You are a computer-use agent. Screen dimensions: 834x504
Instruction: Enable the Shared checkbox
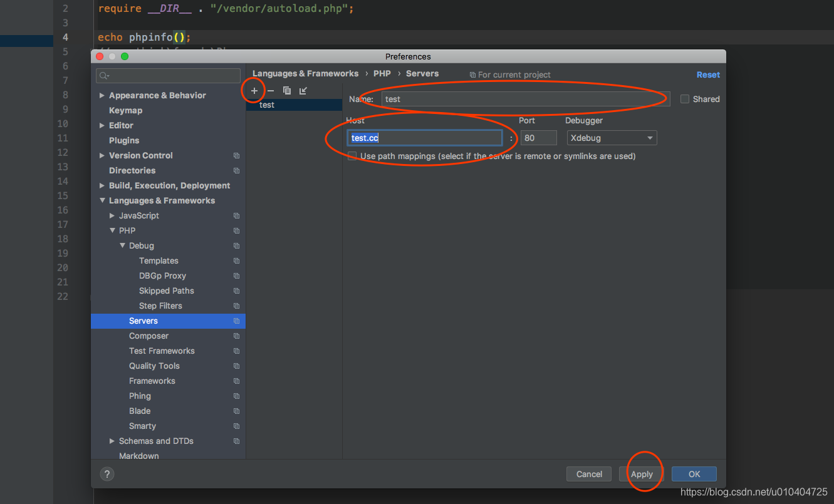point(685,99)
